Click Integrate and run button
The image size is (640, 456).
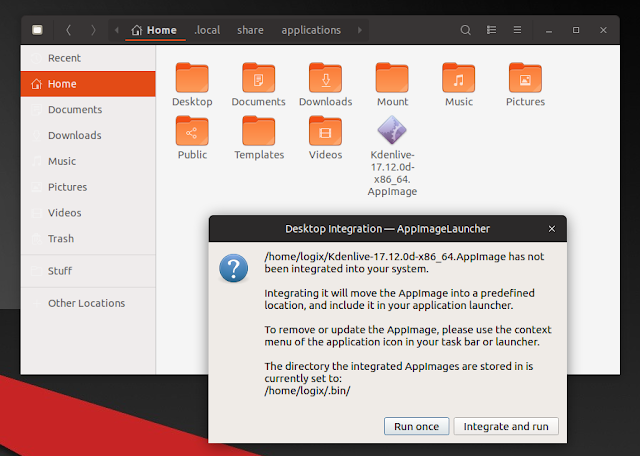pyautogui.click(x=506, y=426)
